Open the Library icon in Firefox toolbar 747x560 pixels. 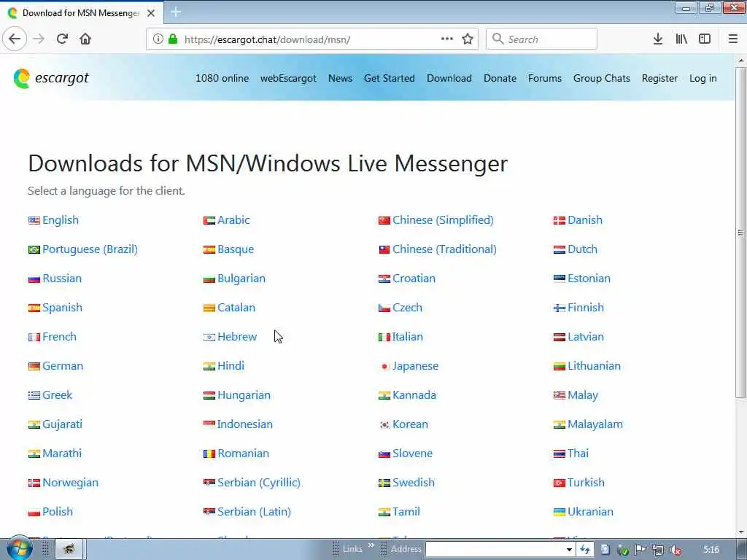[681, 39]
